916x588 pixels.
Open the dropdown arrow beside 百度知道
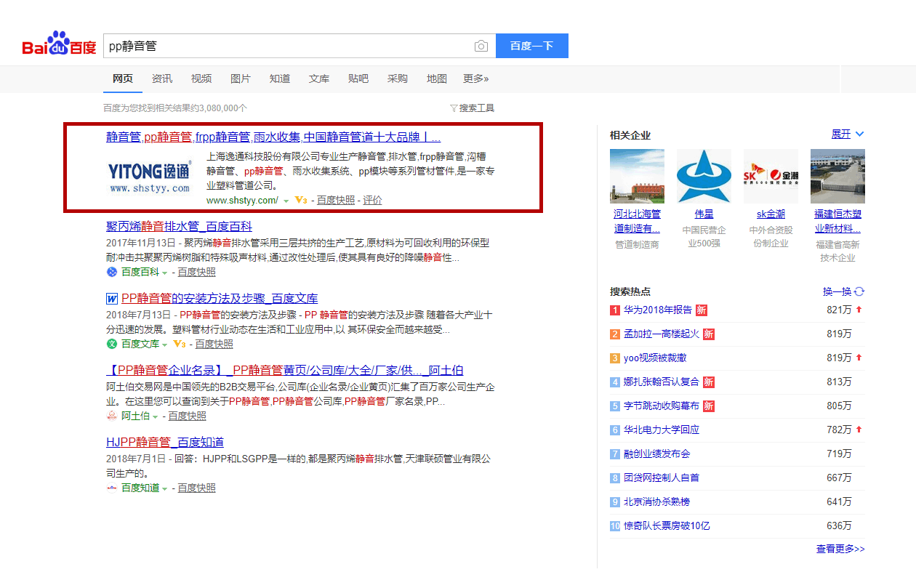pos(164,488)
